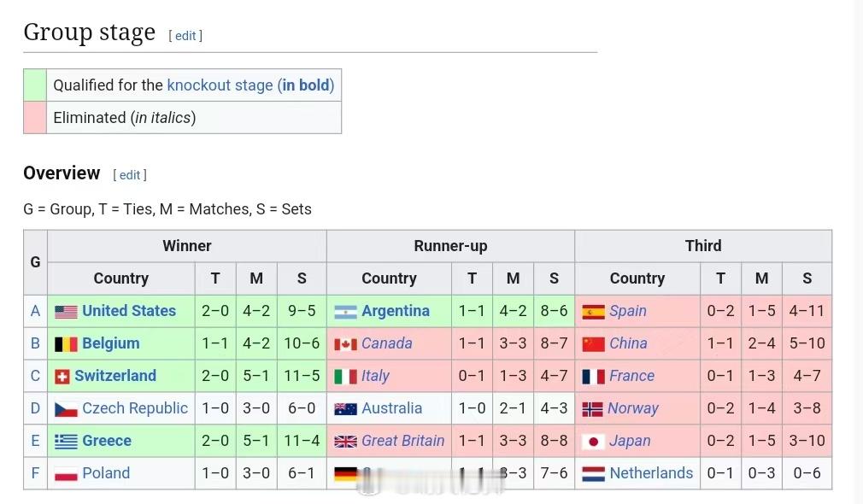Go to Great Britain team page

point(402,441)
